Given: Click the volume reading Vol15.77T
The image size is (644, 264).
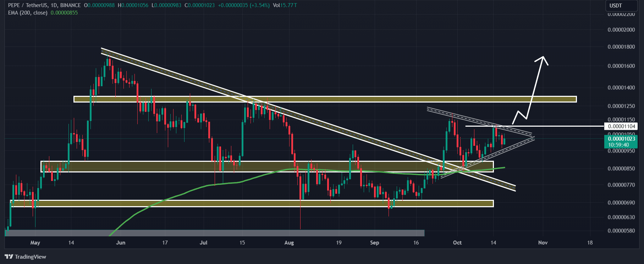Looking at the screenshot, I should coord(285,5).
